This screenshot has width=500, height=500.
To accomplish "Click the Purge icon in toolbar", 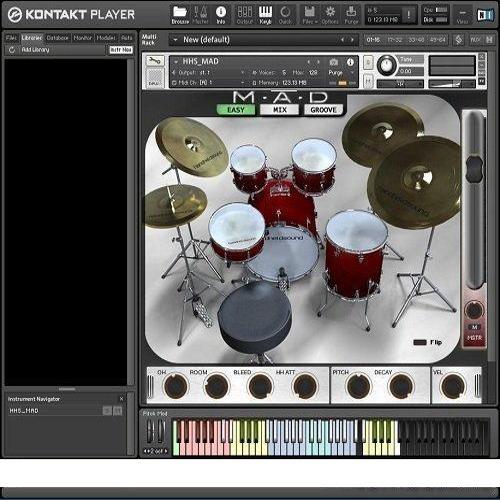I will (351, 15).
